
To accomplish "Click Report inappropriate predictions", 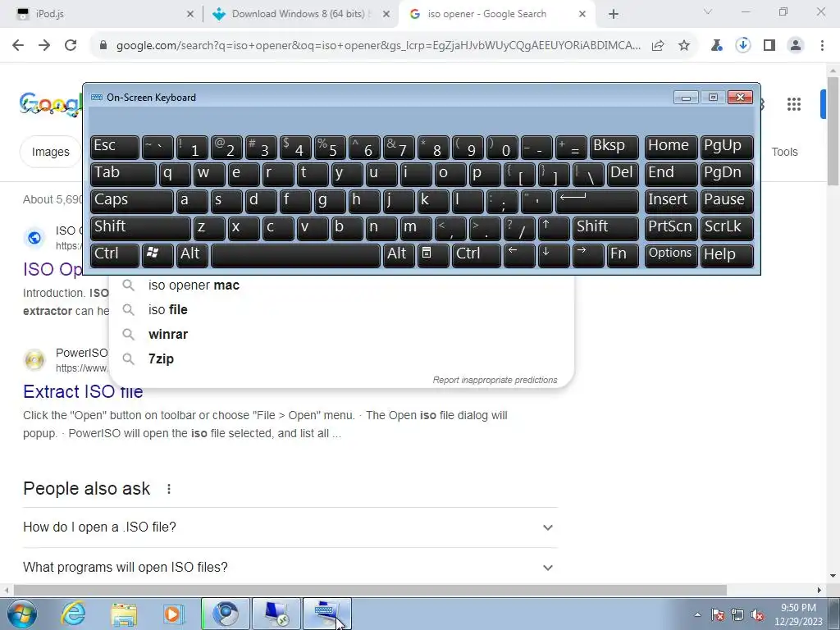I will point(495,380).
